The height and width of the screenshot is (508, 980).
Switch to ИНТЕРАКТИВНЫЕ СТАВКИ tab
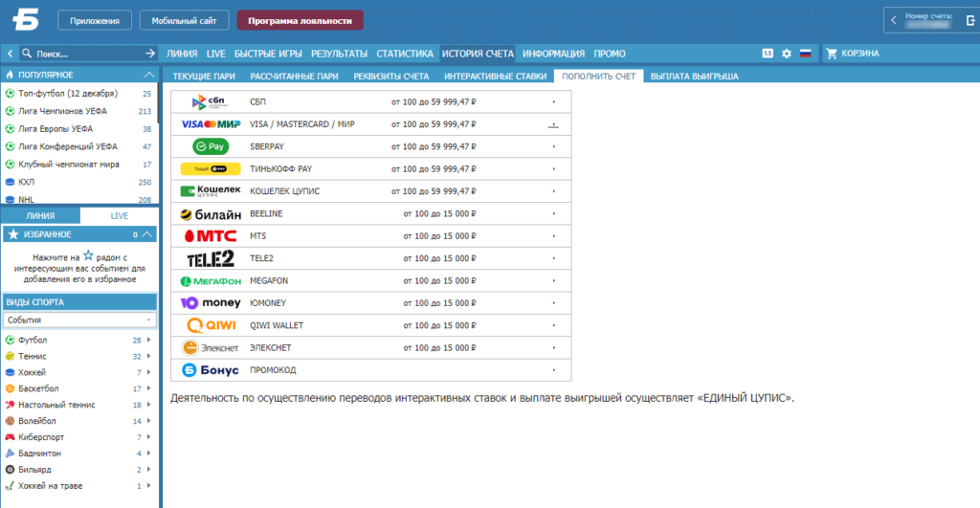pyautogui.click(x=495, y=77)
